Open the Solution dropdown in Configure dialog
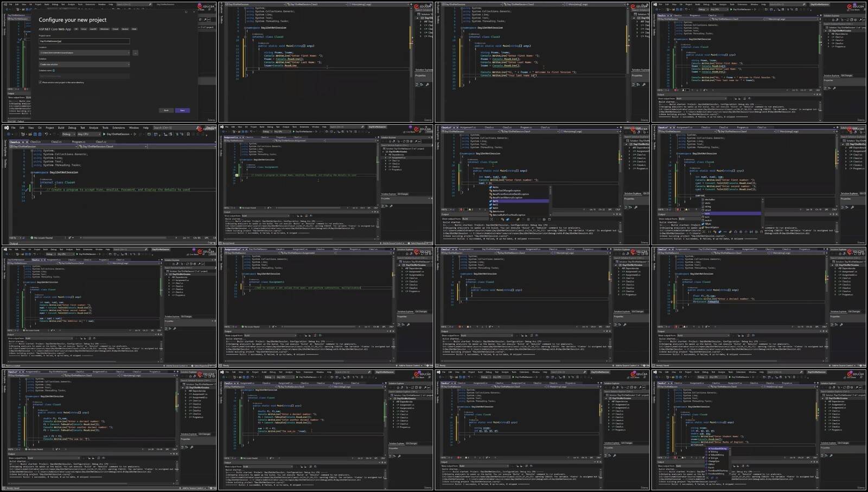 pos(84,65)
